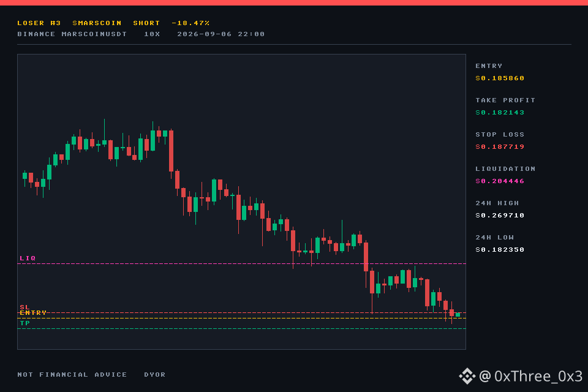The height and width of the screenshot is (392, 588).
Task: Click the NOT FINANCIAL ADVICE footer text
Action: point(72,374)
